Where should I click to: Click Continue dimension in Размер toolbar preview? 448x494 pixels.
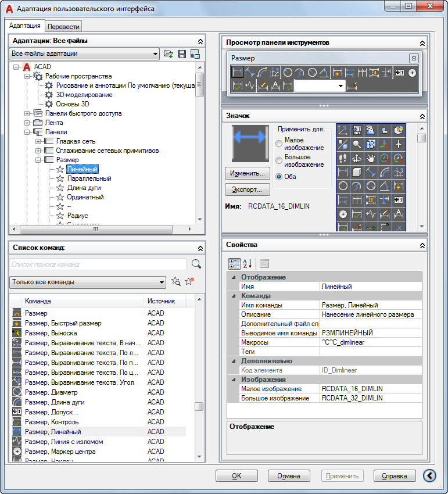coord(361,73)
